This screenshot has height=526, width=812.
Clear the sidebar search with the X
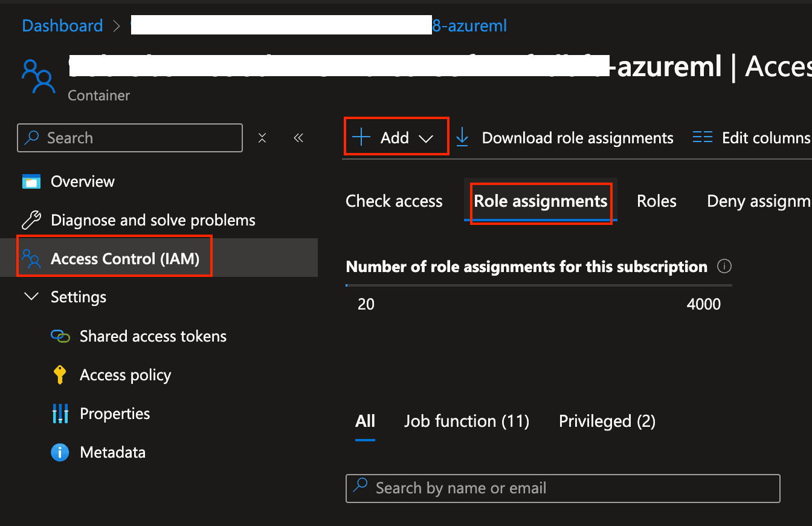pos(262,137)
